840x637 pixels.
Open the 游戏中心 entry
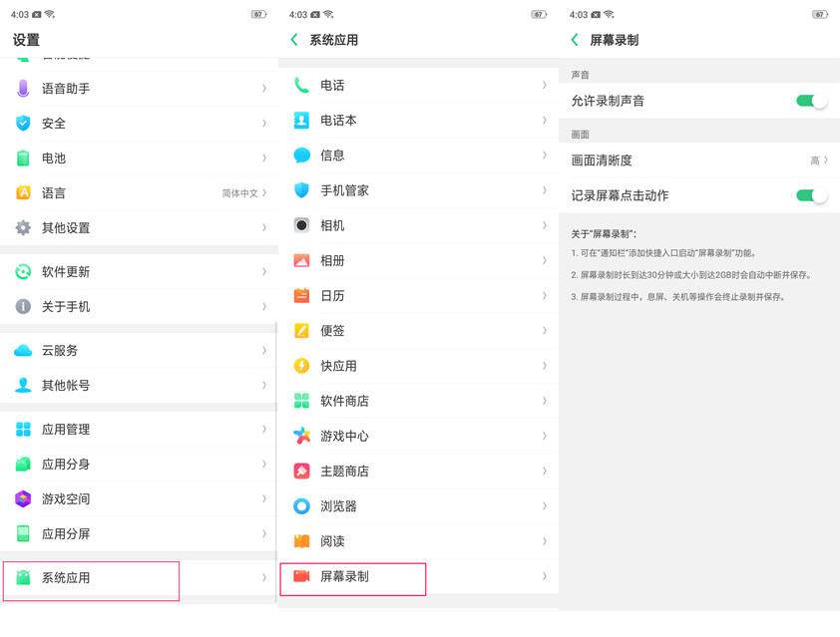(418, 436)
